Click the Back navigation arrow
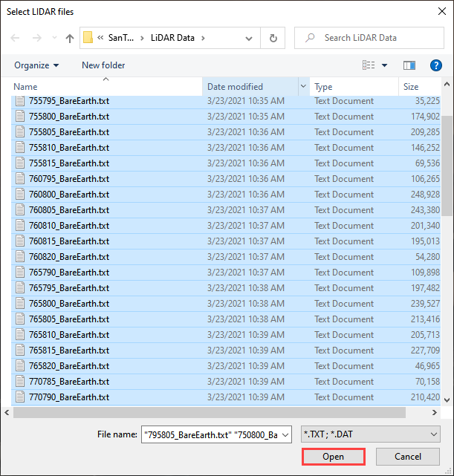The image size is (454, 476). (x=16, y=38)
